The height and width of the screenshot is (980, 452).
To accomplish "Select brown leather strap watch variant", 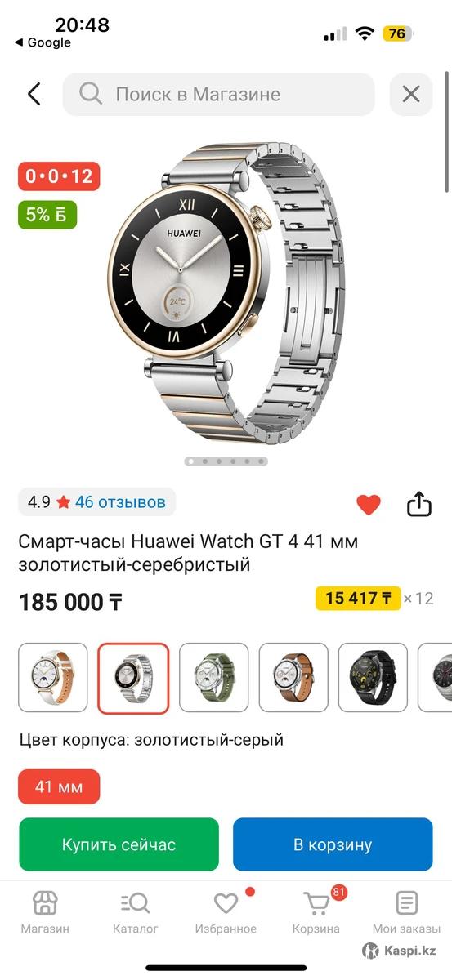I will tap(293, 678).
